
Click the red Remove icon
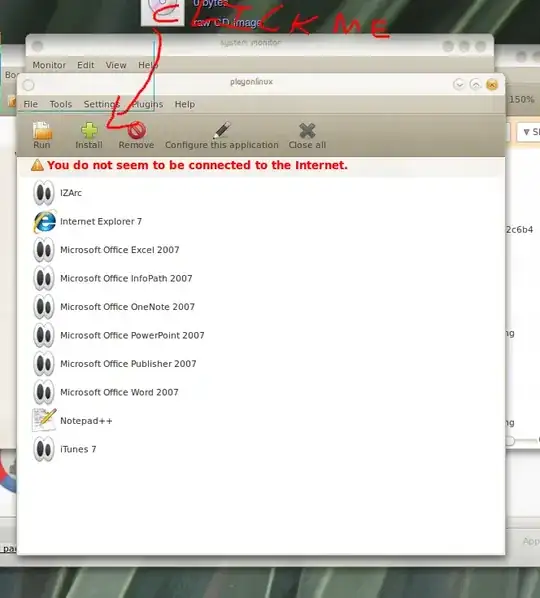137,130
